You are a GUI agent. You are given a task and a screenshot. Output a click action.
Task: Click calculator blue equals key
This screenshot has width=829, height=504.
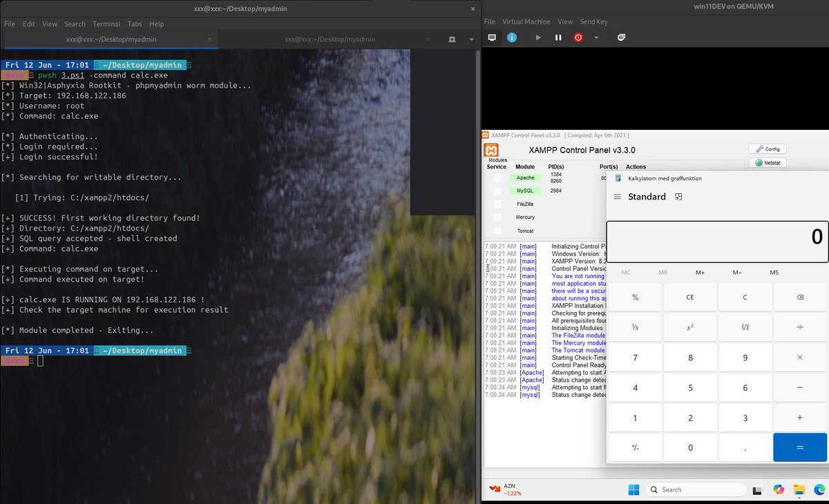(x=800, y=447)
